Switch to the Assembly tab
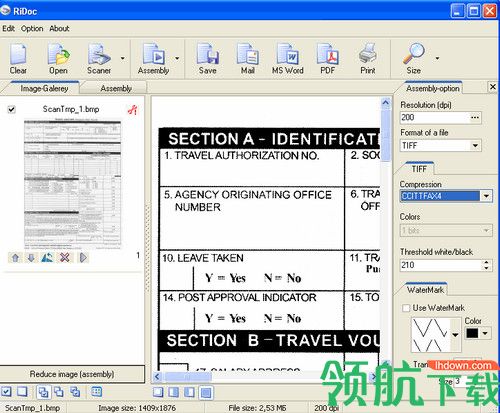 click(116, 88)
